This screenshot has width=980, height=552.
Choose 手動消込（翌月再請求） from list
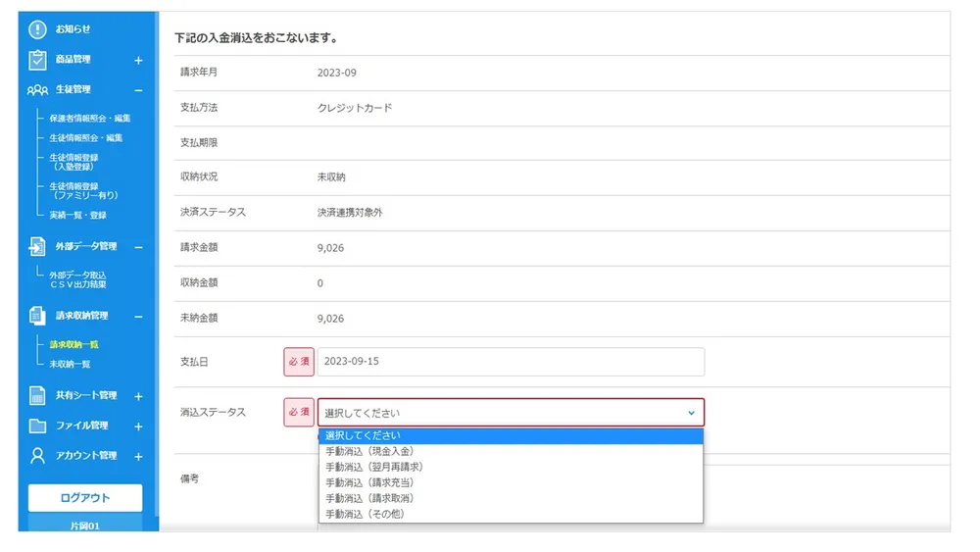(374, 467)
